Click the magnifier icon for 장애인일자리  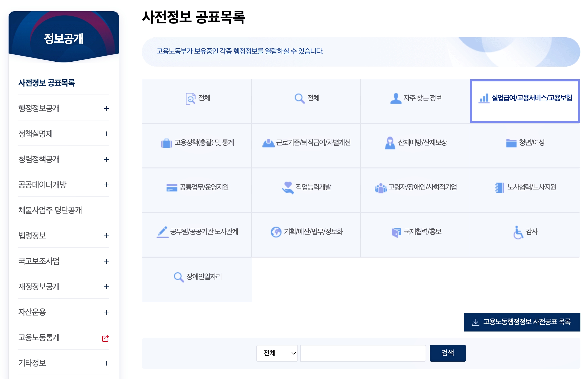tap(179, 277)
